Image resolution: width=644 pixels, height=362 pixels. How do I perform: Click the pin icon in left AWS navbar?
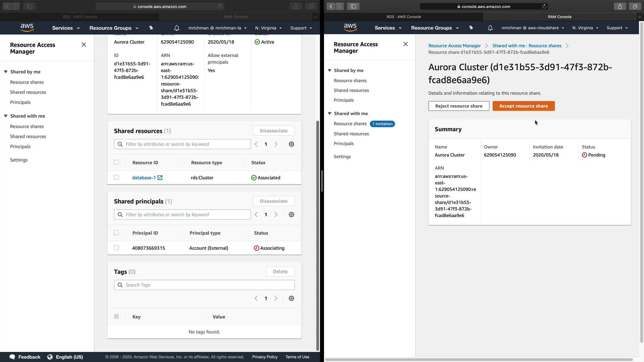[151, 28]
